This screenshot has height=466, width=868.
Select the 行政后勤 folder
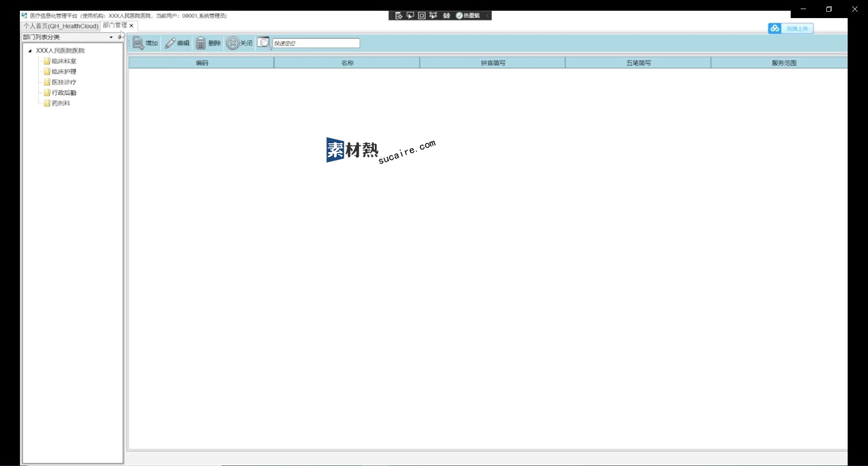pos(64,93)
